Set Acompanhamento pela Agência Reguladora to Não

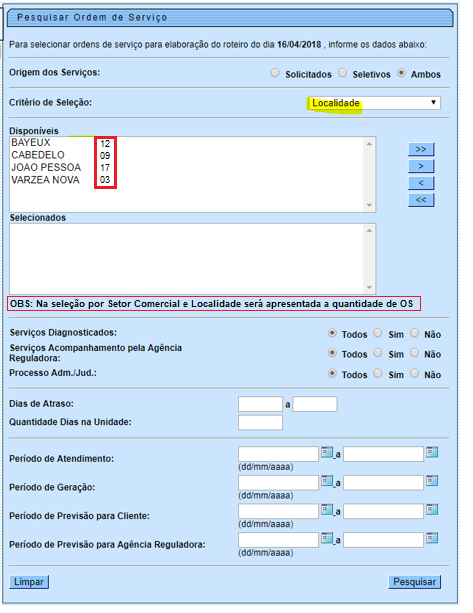(414, 353)
